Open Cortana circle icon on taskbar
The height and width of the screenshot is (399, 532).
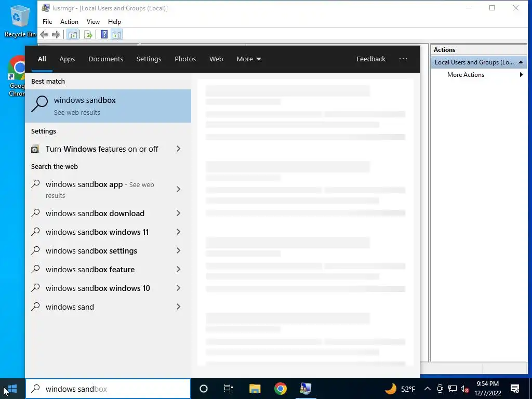[204, 389]
